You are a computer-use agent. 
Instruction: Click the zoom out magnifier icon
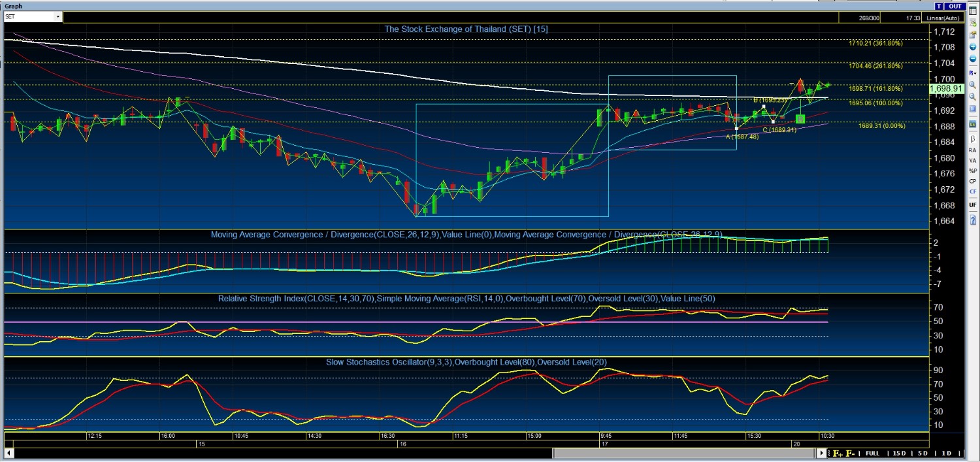click(x=973, y=96)
